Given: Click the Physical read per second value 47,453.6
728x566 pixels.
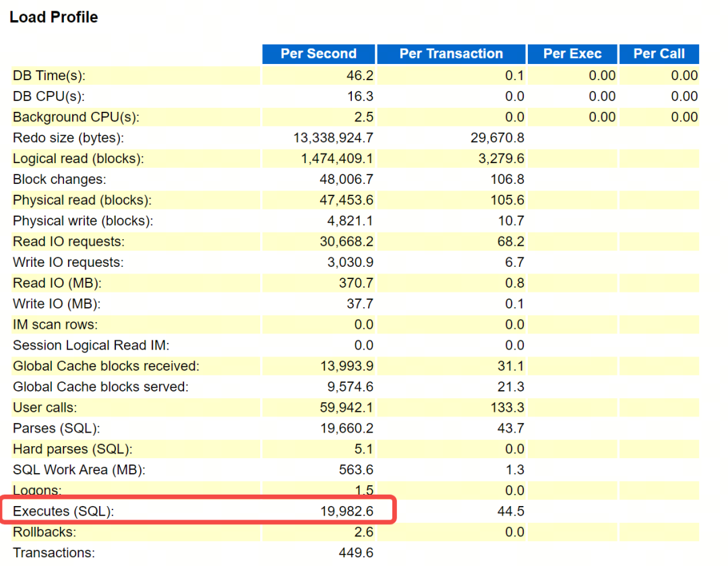Looking at the screenshot, I should coord(346,200).
